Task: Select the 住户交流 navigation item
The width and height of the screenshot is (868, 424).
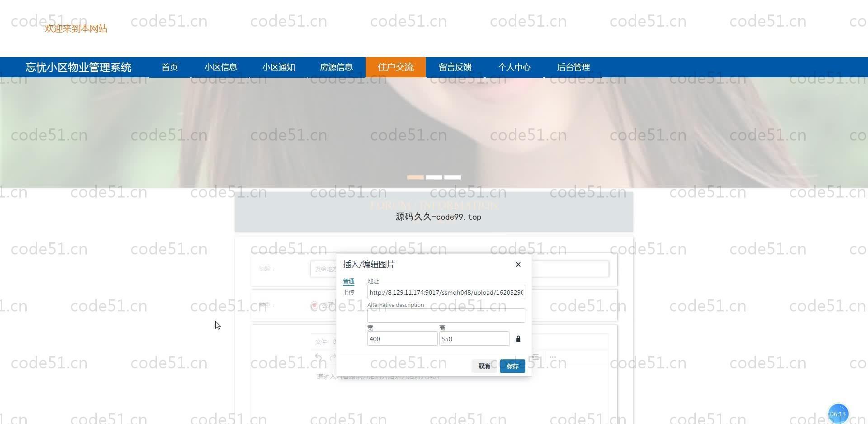Action: [396, 67]
